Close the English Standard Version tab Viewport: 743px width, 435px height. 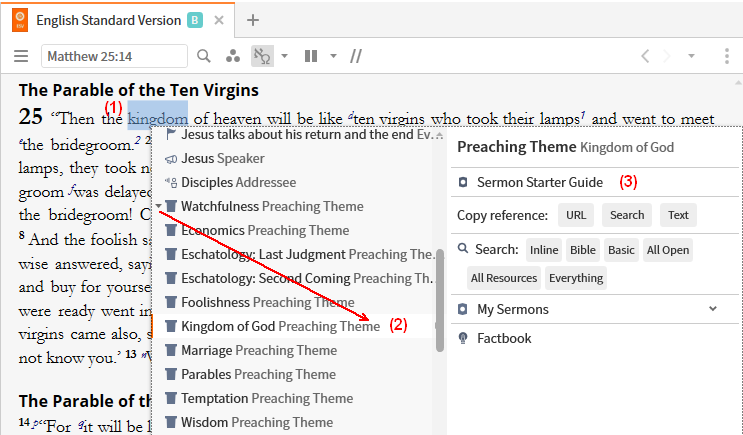[219, 20]
